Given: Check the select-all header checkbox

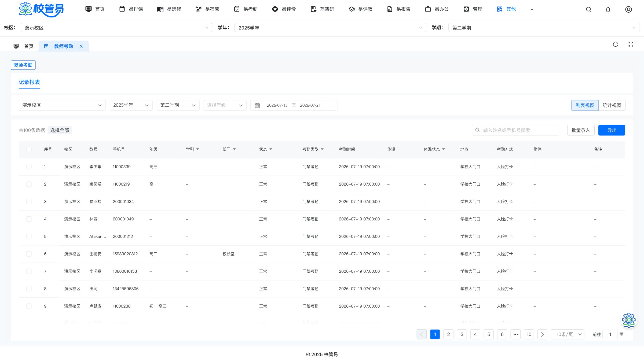Looking at the screenshot, I should click(29, 149).
